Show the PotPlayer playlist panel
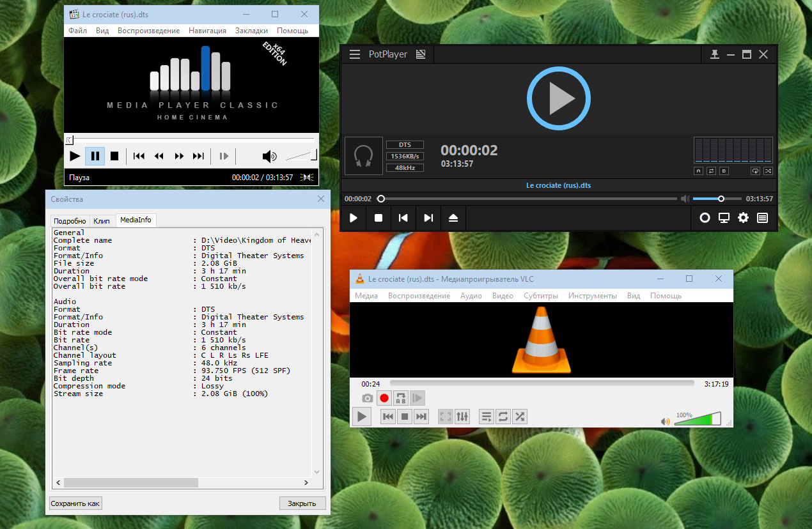Image resolution: width=812 pixels, height=529 pixels. pos(762,218)
